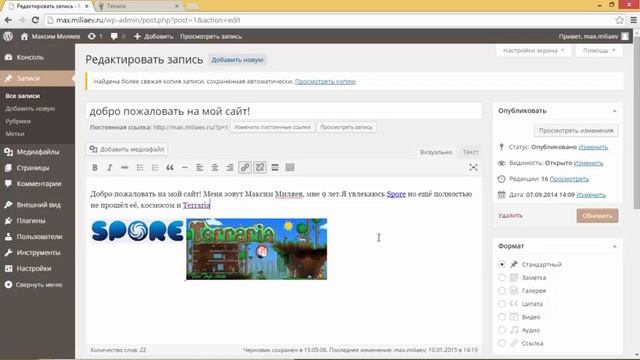The height and width of the screenshot is (360, 640).
Task: Switch editor to the Текст tab
Action: pyautogui.click(x=470, y=152)
